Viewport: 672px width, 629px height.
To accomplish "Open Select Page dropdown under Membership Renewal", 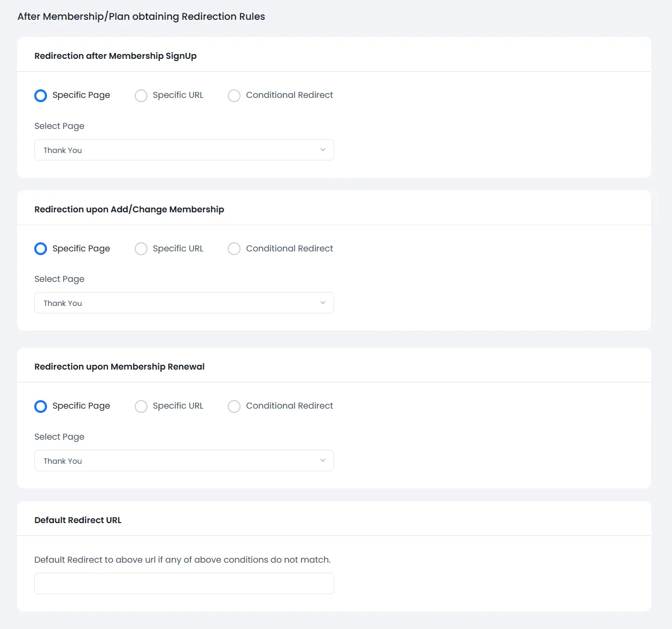I will pyautogui.click(x=184, y=461).
